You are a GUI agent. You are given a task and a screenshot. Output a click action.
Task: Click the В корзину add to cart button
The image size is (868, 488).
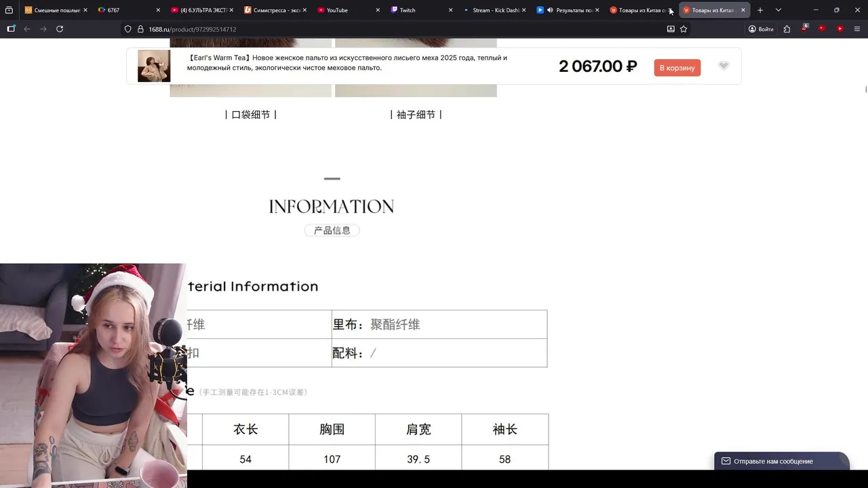click(677, 68)
